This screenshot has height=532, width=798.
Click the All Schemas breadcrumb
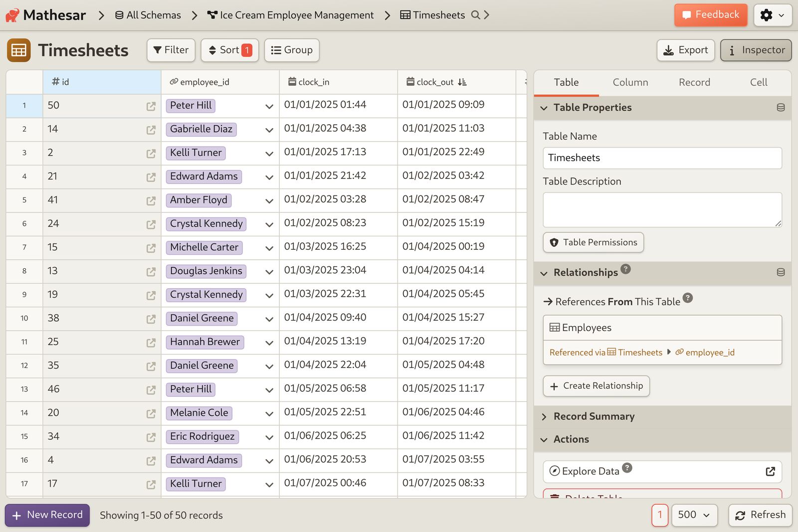click(148, 15)
